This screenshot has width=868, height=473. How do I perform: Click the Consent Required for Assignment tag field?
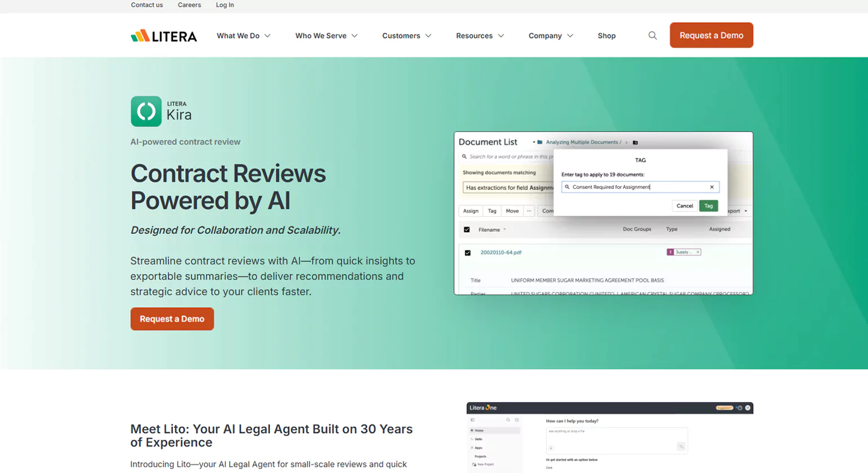[x=637, y=187]
